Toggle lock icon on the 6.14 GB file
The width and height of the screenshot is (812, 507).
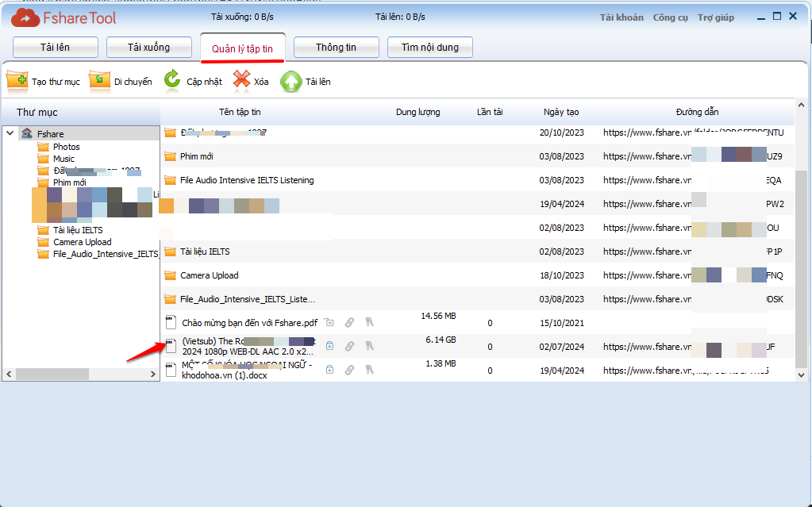(x=329, y=347)
